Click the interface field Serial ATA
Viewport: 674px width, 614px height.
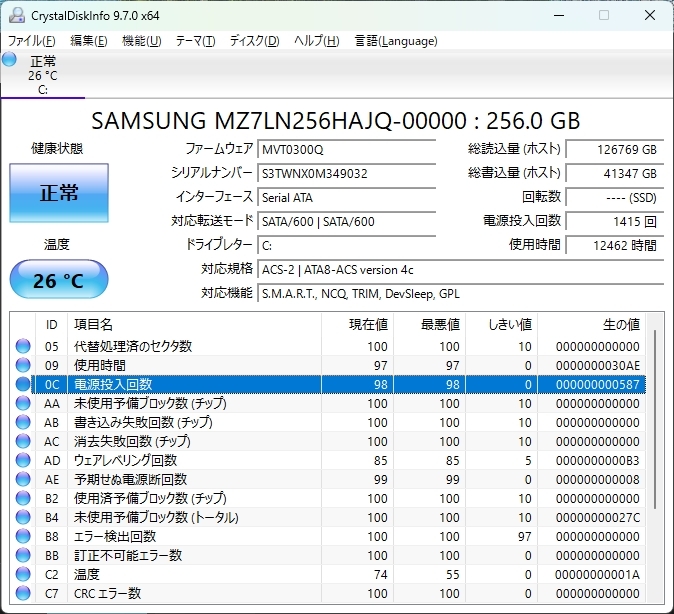click(x=346, y=197)
